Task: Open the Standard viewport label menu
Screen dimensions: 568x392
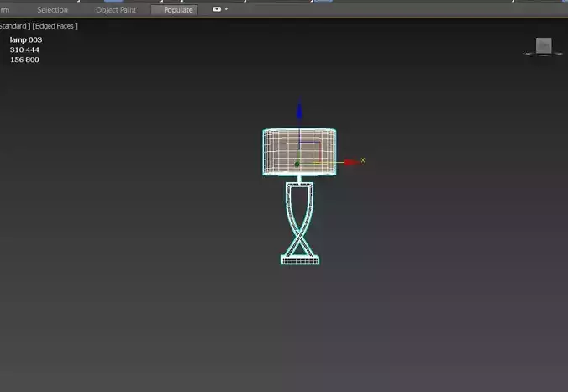Action: (15, 26)
